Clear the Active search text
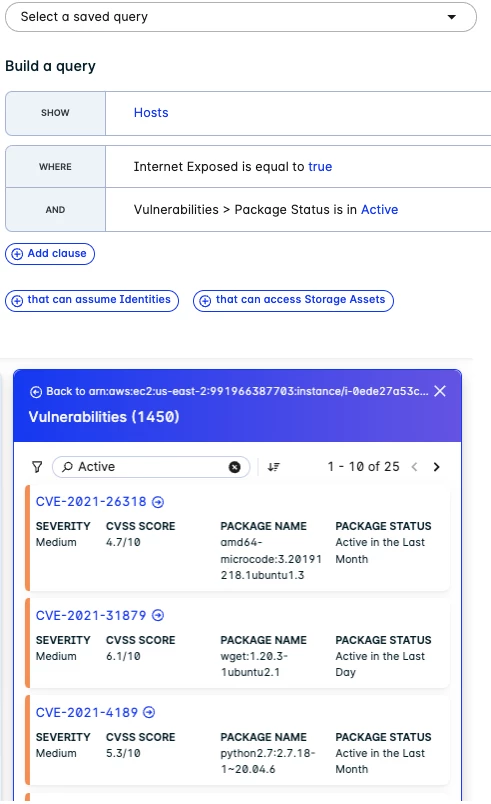This screenshot has width=491, height=804. pyautogui.click(x=234, y=467)
